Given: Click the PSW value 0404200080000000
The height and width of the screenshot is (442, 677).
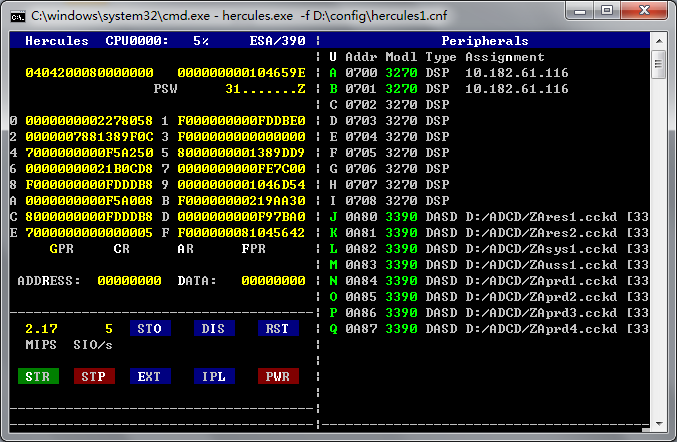Looking at the screenshot, I should tap(89, 73).
